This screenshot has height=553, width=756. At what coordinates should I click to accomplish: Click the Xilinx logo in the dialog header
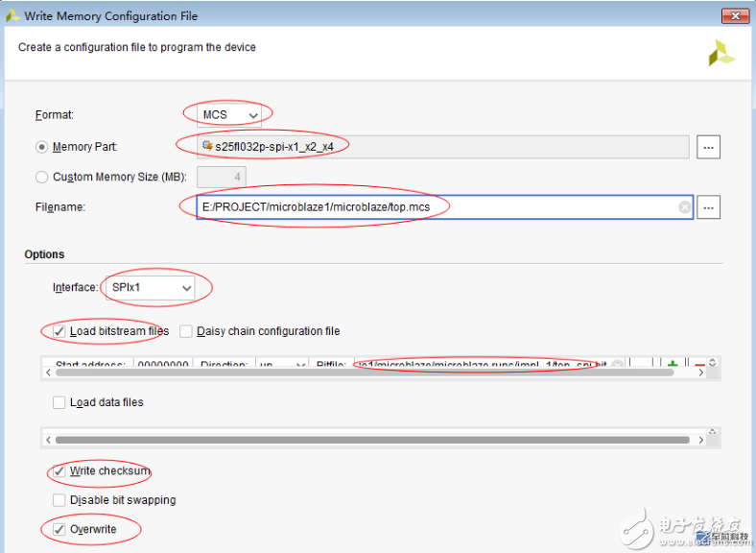click(721, 54)
